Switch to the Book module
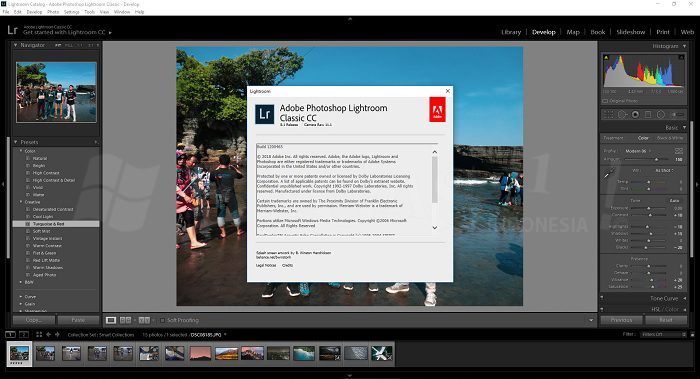 [x=597, y=32]
